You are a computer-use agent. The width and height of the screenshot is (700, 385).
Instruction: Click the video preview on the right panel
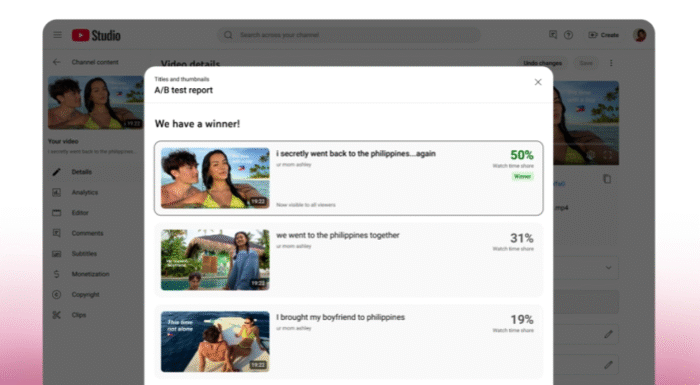click(x=586, y=123)
